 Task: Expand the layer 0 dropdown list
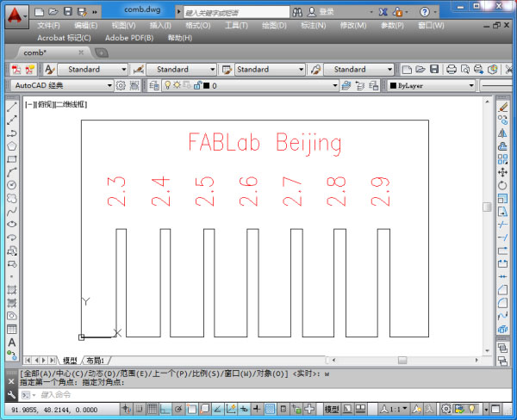click(335, 86)
